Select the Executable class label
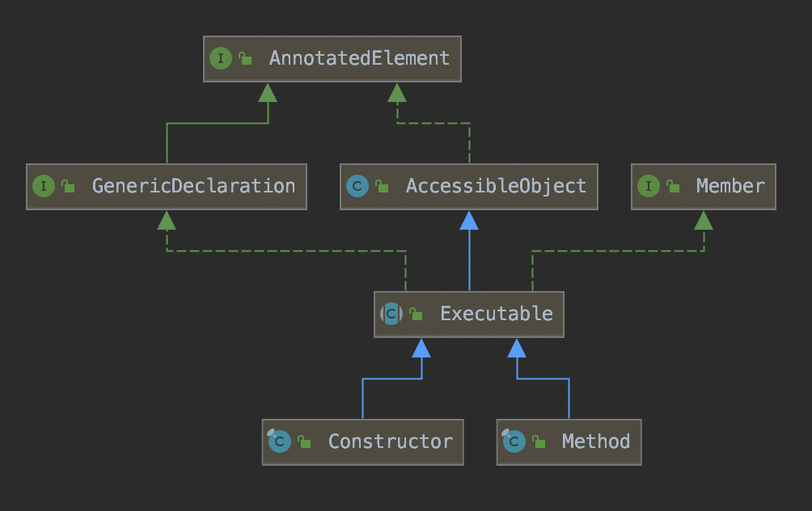Screen dimensions: 812x511 [x=496, y=314]
